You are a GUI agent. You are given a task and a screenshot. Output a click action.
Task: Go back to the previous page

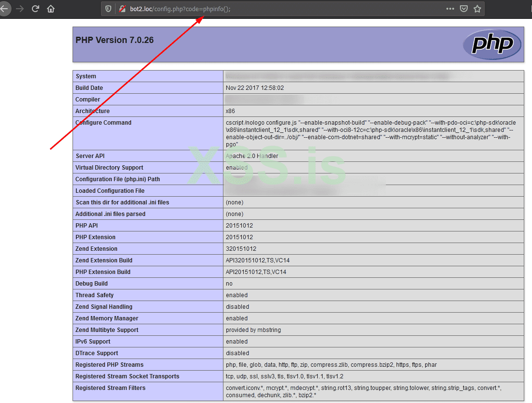(4, 9)
